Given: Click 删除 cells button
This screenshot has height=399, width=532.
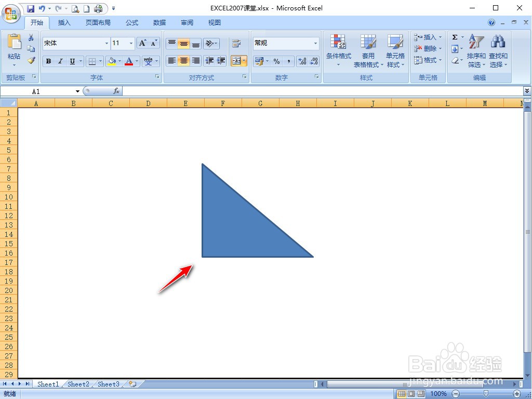Looking at the screenshot, I should pyautogui.click(x=428, y=48).
